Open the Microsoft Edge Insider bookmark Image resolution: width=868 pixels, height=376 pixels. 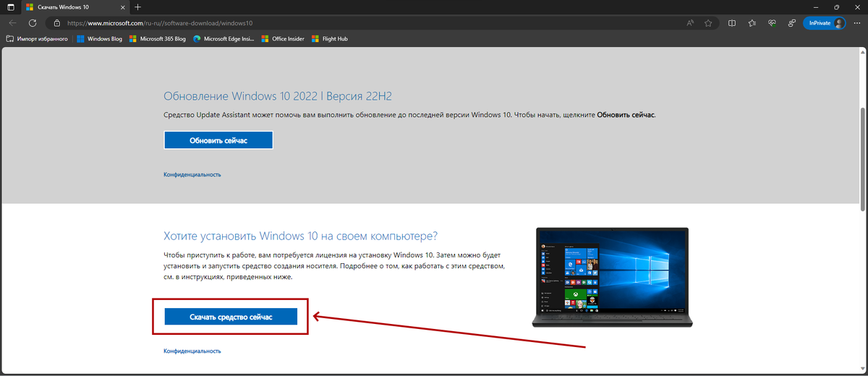coord(225,38)
